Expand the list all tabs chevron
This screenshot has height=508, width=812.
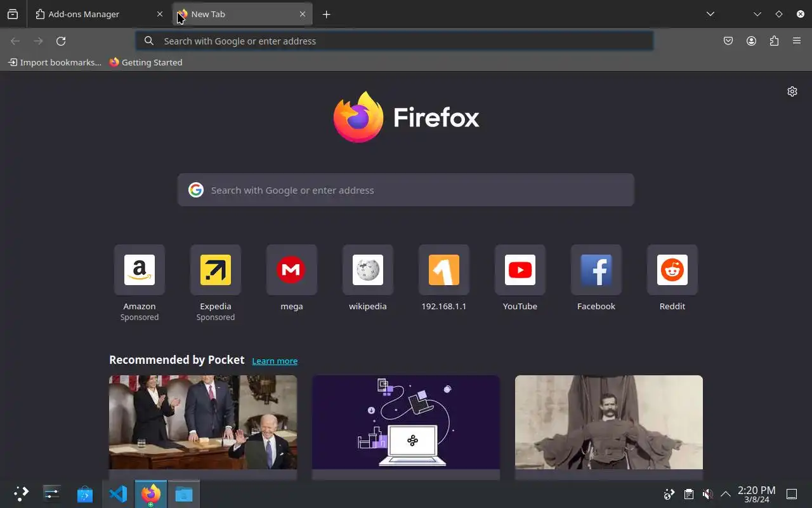710,14
